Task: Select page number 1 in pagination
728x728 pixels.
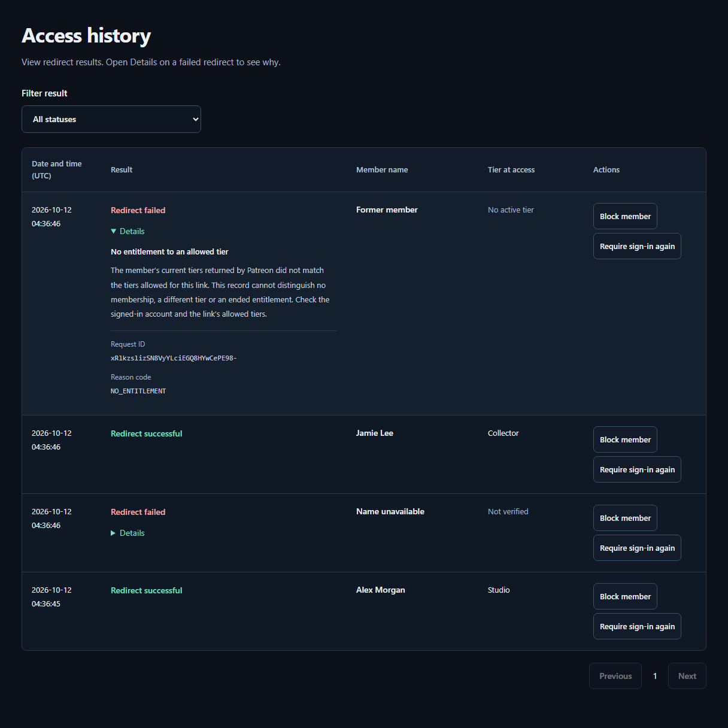Action: point(655,676)
